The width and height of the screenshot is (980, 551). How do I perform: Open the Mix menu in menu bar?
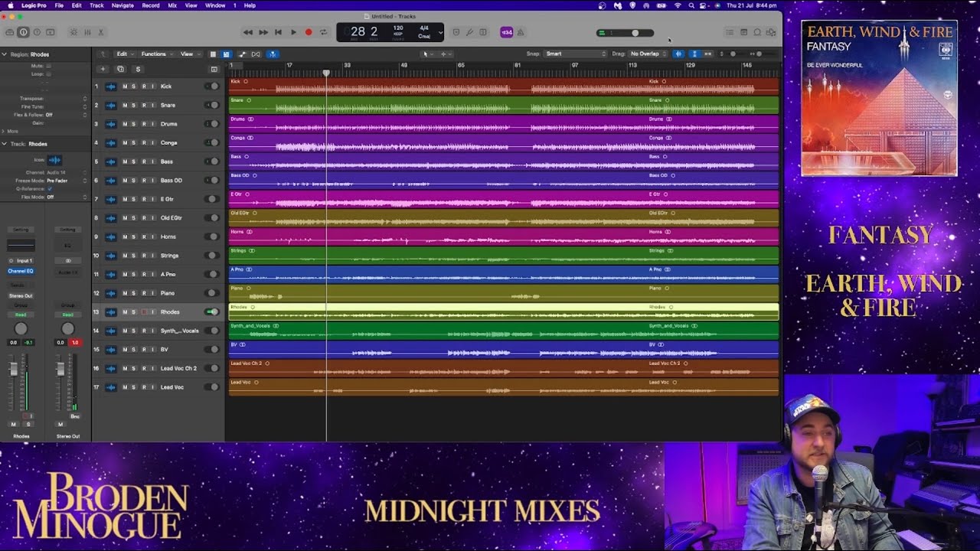click(x=172, y=5)
